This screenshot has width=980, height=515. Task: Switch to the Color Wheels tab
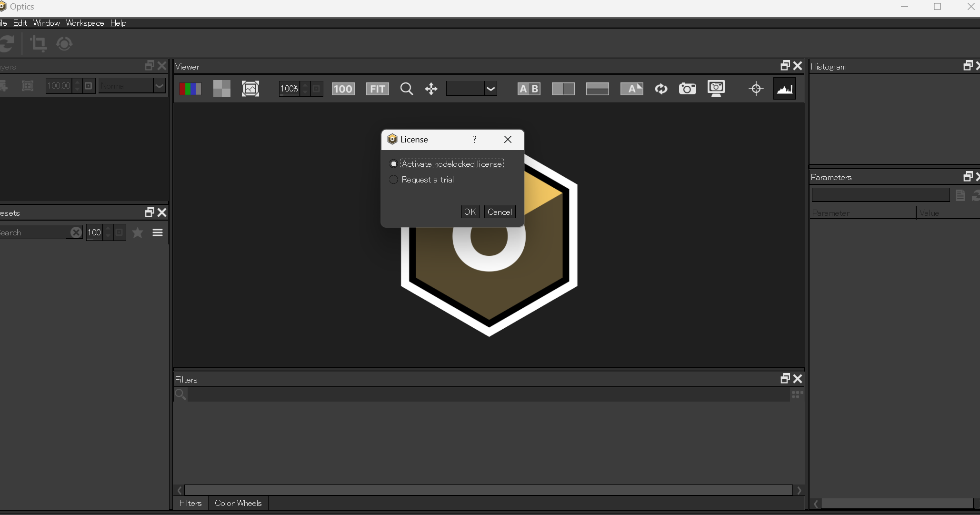238,503
